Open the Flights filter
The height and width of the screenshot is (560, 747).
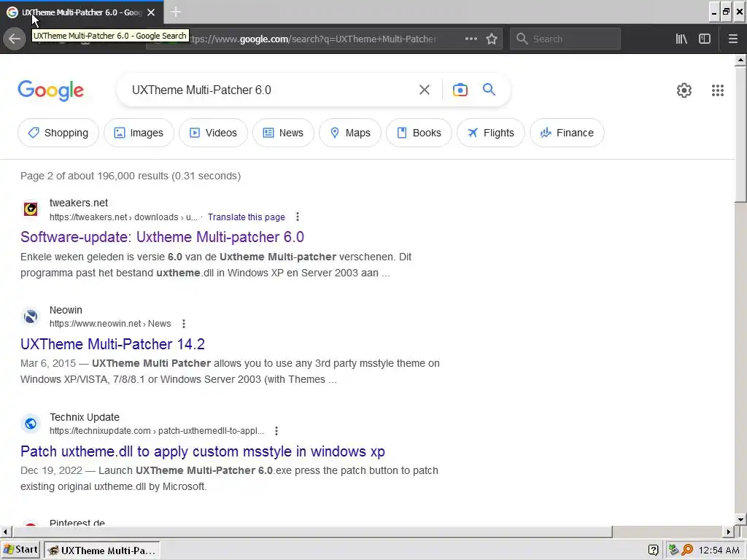(x=491, y=133)
